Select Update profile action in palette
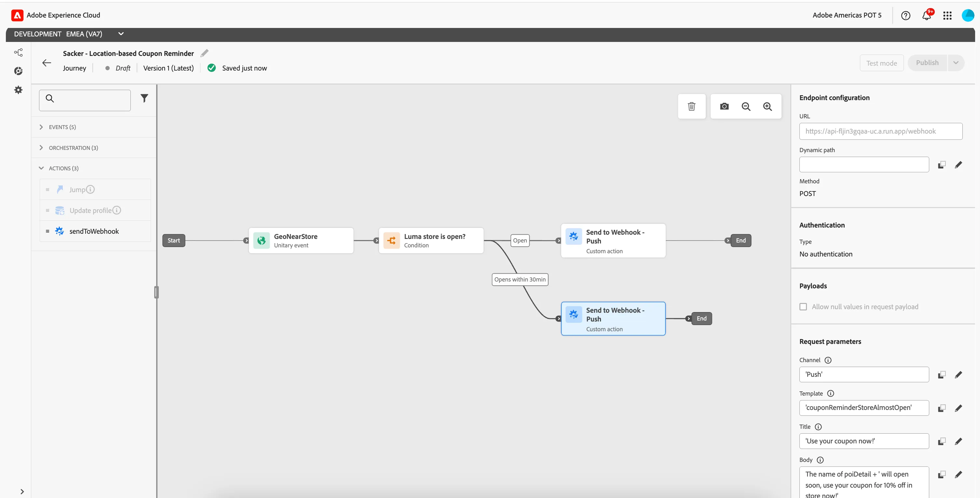This screenshot has width=980, height=498. coord(95,210)
